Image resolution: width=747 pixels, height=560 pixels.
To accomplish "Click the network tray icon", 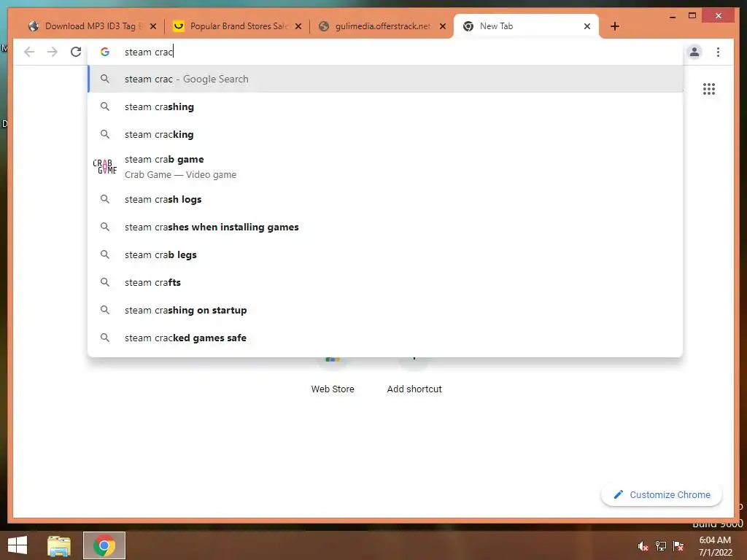I will click(x=661, y=546).
